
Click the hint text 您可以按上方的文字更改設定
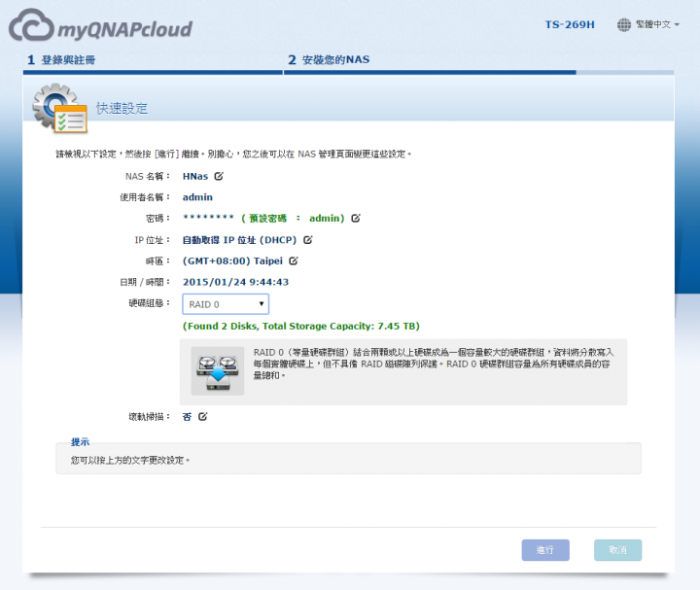130,460
